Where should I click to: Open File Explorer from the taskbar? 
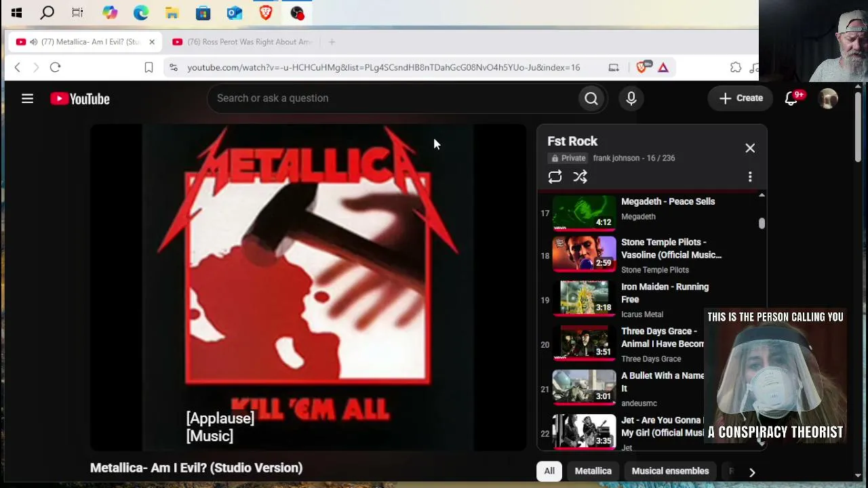click(x=172, y=12)
